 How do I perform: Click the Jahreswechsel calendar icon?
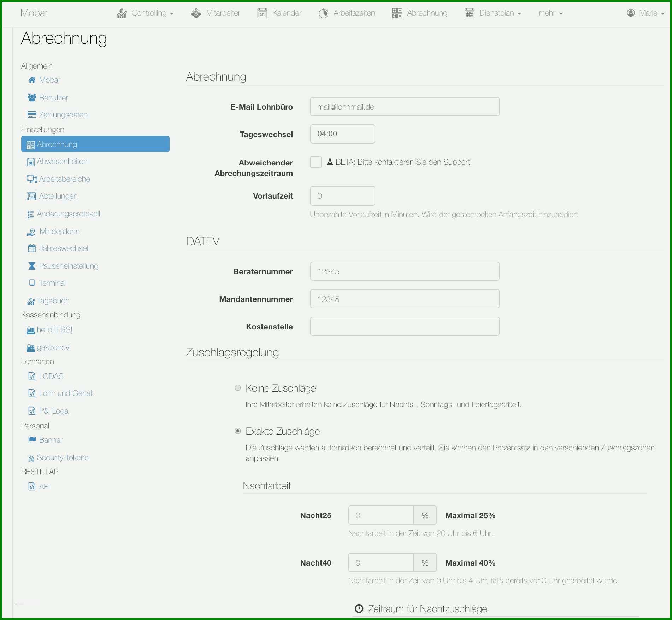[32, 248]
